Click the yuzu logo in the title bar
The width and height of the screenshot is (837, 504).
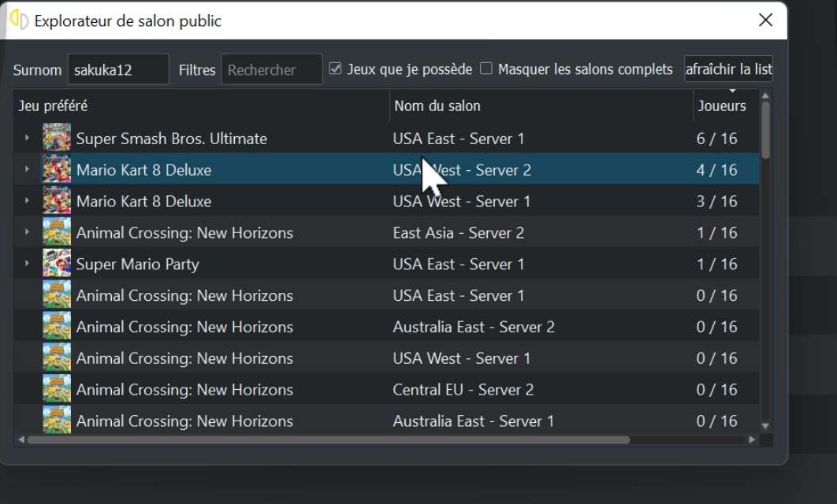(x=19, y=20)
